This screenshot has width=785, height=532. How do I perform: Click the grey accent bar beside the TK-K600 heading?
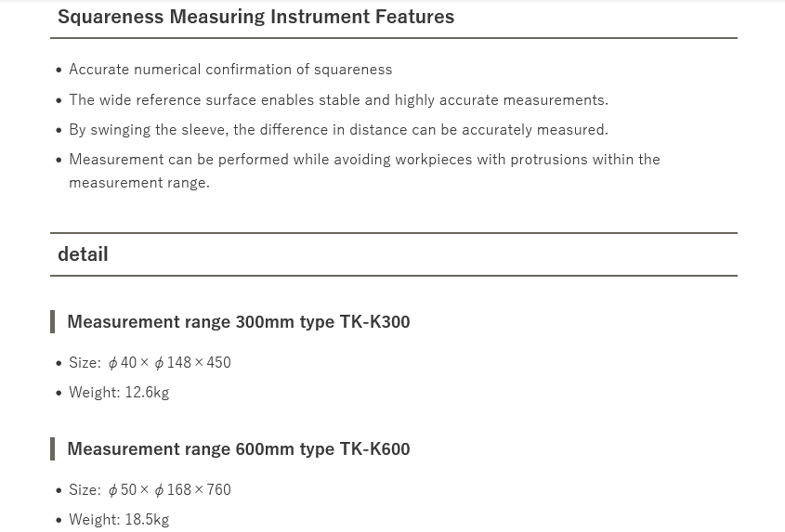click(x=52, y=449)
